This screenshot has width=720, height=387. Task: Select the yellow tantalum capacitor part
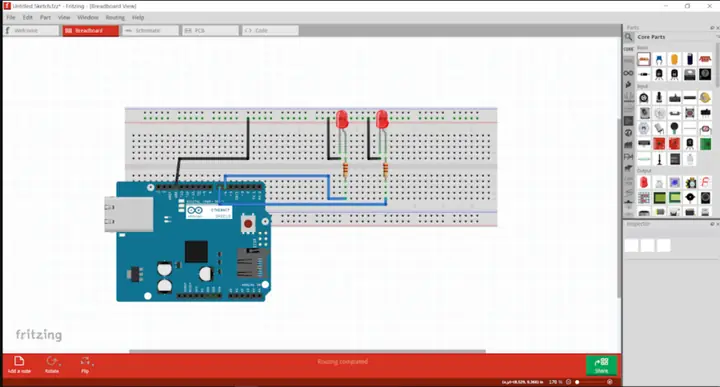[674, 59]
